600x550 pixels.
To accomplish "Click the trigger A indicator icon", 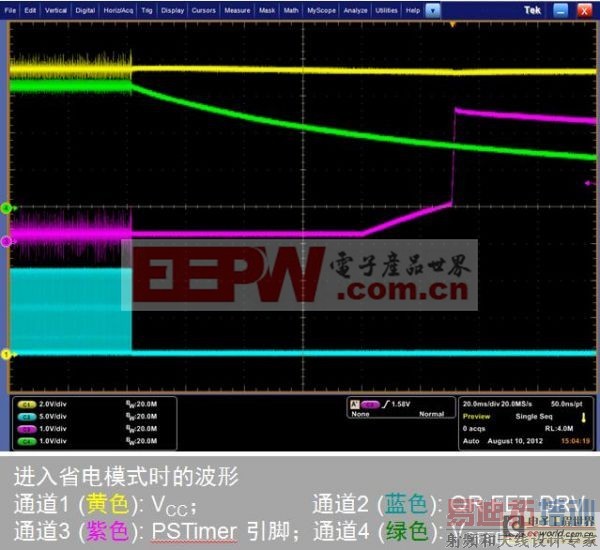I will [x=355, y=404].
